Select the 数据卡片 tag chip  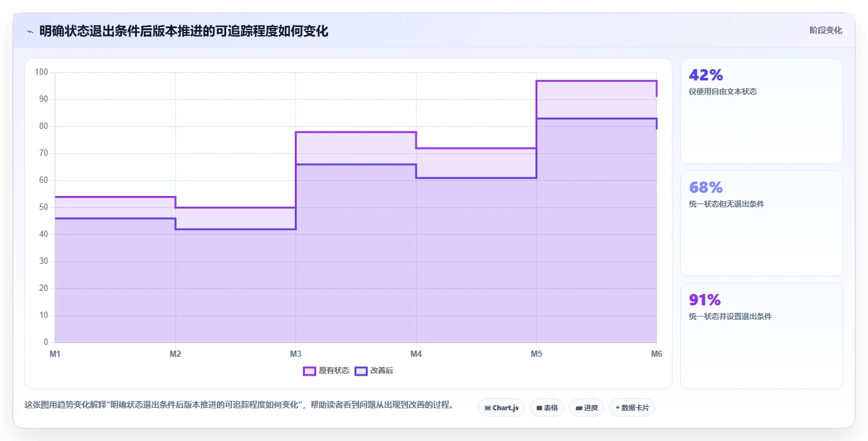click(632, 408)
